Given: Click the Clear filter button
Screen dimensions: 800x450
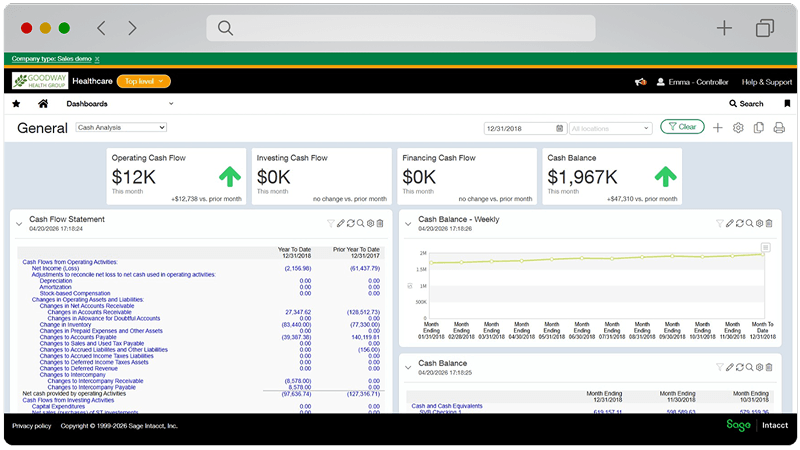Looking at the screenshot, I should click(x=682, y=127).
